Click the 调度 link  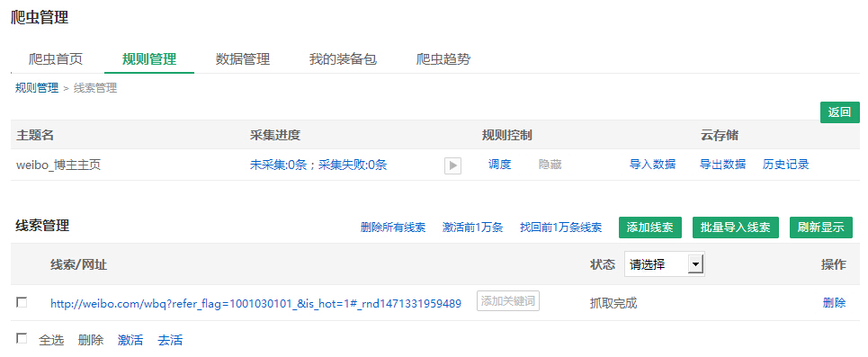click(499, 165)
